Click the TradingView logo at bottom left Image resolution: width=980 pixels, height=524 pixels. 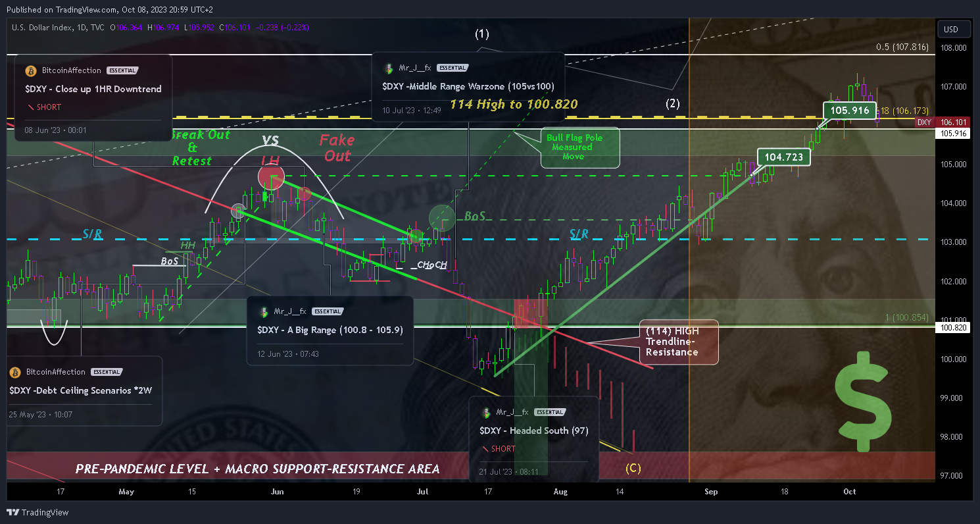click(37, 512)
